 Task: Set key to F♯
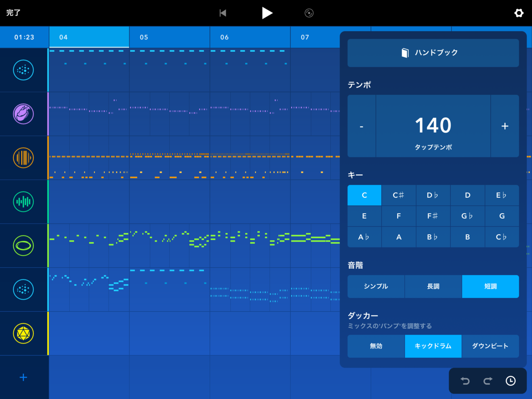[433, 216]
